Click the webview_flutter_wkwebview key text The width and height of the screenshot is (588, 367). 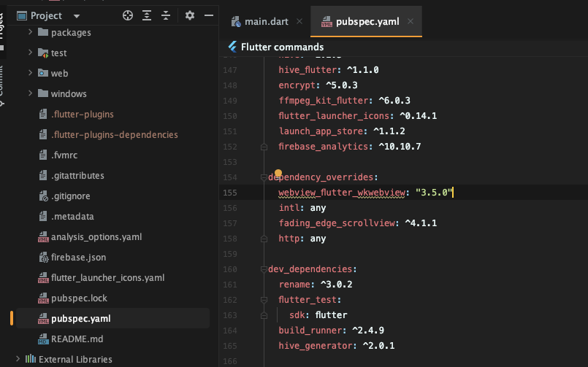tap(342, 193)
